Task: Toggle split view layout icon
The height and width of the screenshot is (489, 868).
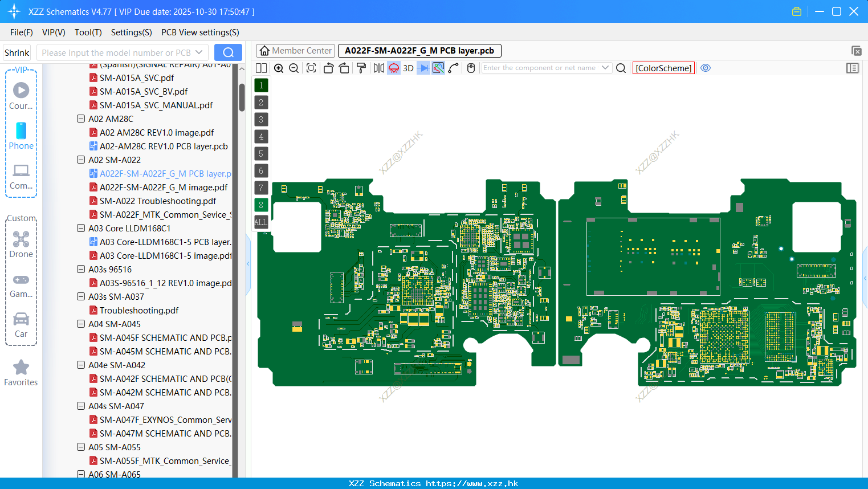Action: coord(261,68)
